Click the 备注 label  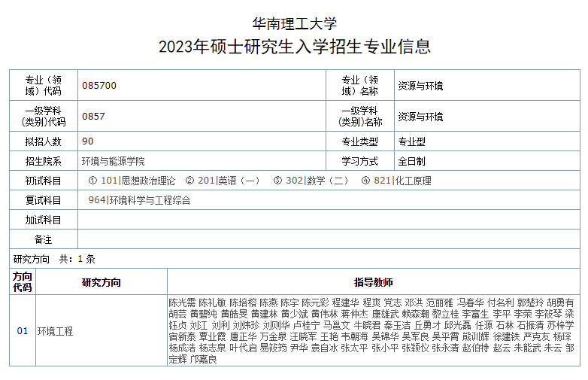click(x=43, y=239)
